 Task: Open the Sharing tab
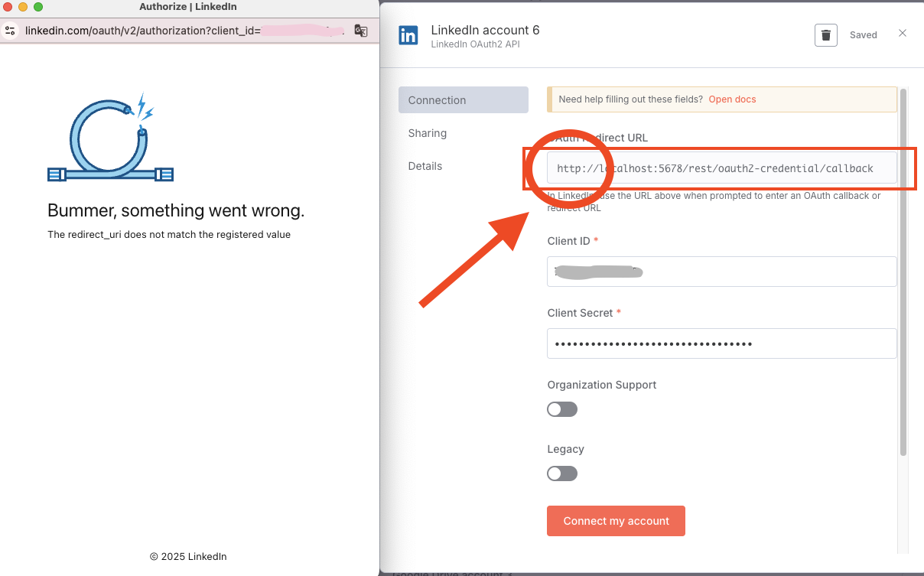pyautogui.click(x=428, y=133)
